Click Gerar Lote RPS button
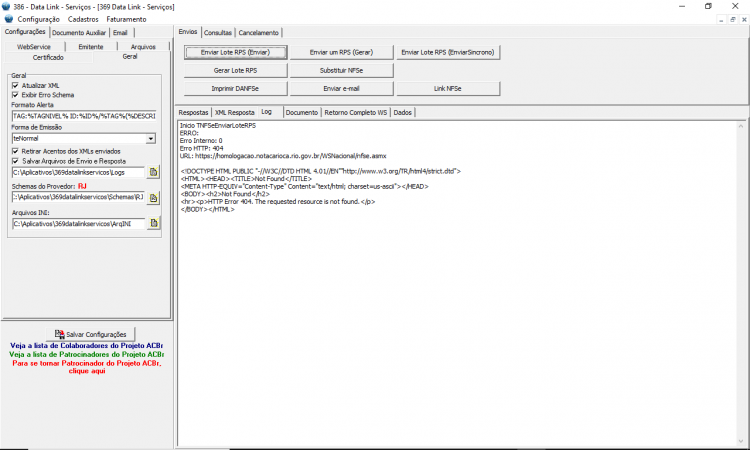Screen dimensions: 750x450 (235, 71)
